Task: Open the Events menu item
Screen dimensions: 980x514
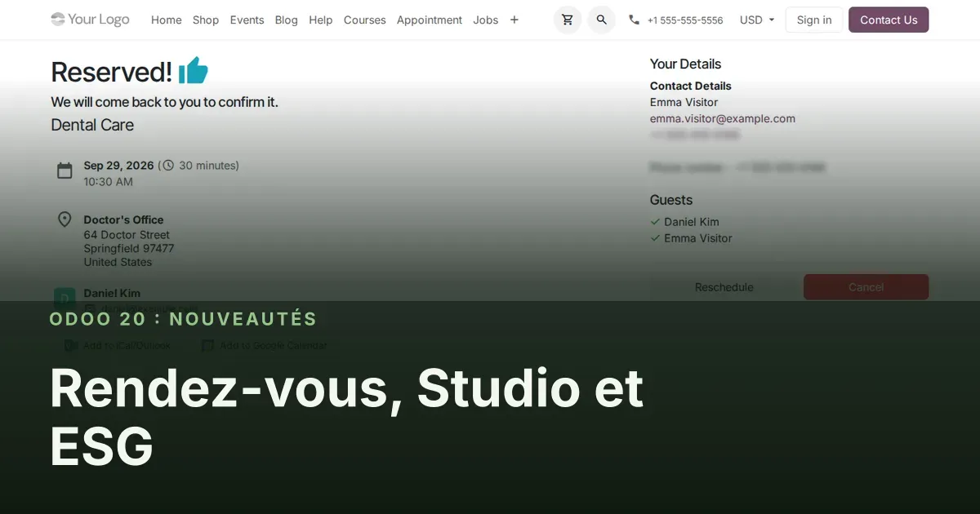Action: (x=247, y=20)
